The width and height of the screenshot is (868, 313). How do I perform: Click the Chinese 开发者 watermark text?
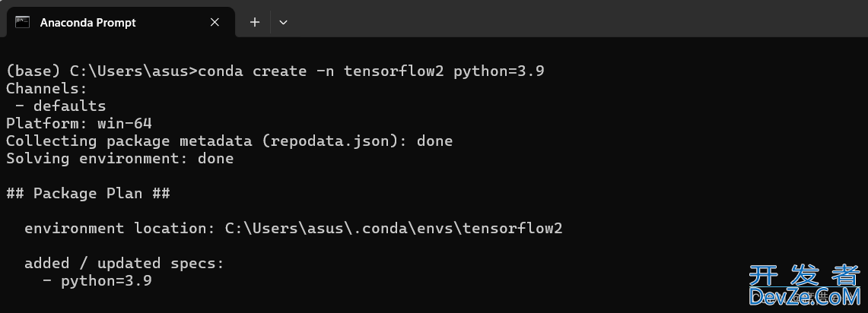click(x=805, y=275)
